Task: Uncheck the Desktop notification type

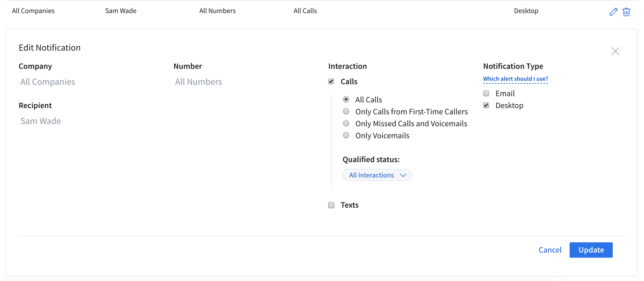Action: click(486, 106)
